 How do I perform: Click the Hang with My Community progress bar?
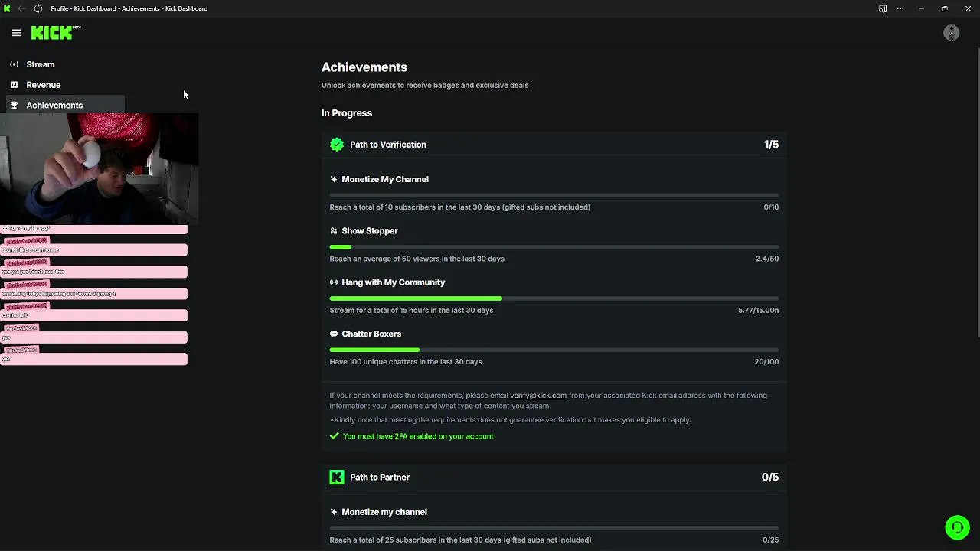pyautogui.click(x=554, y=298)
